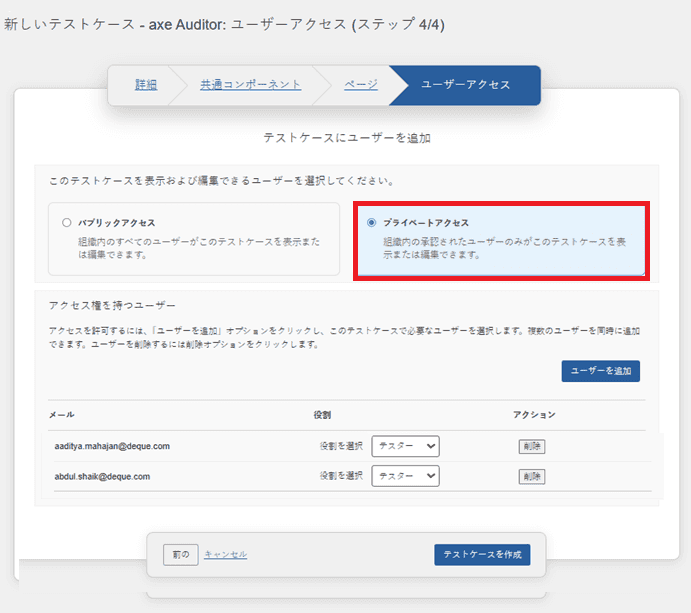Click the aaditya.mahajan@deque.com email cell

[112, 446]
